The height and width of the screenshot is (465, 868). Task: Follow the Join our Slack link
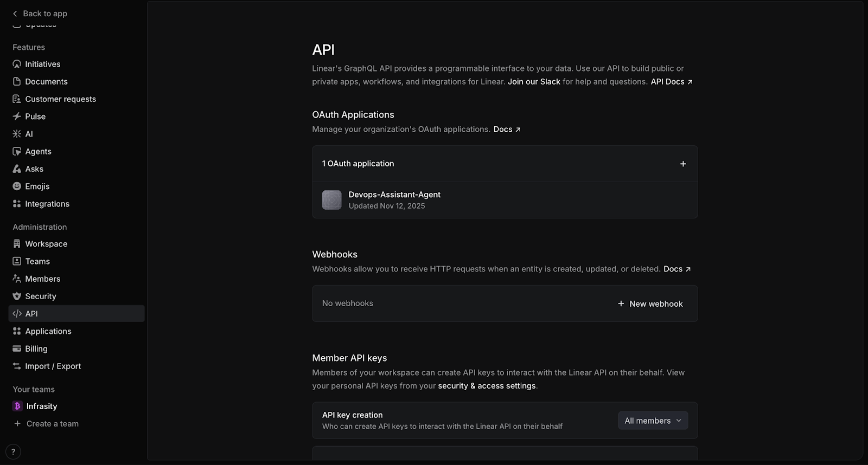point(534,81)
